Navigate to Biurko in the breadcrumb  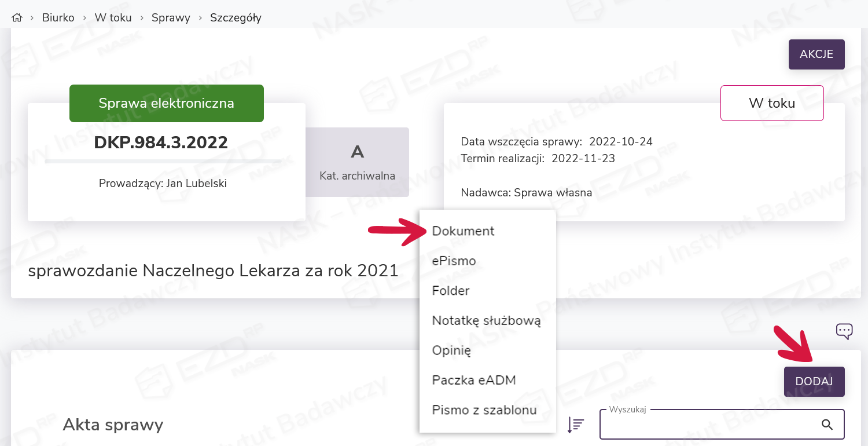coord(58,18)
